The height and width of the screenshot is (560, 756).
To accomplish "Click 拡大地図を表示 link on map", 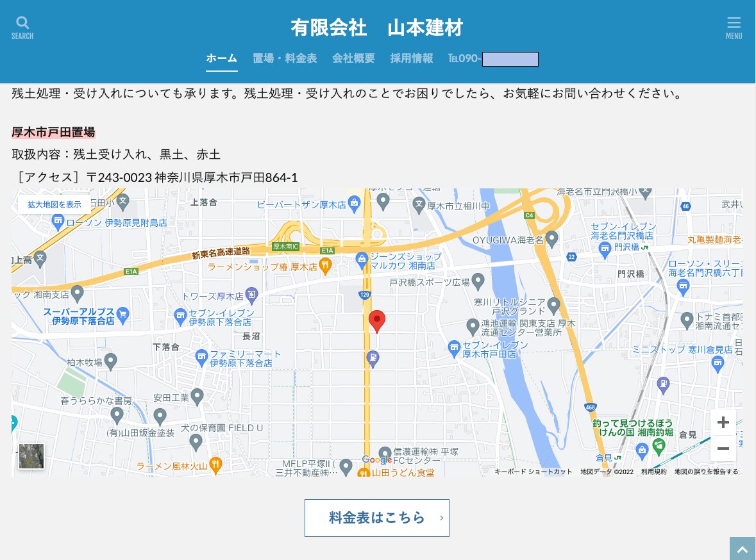I will (54, 204).
